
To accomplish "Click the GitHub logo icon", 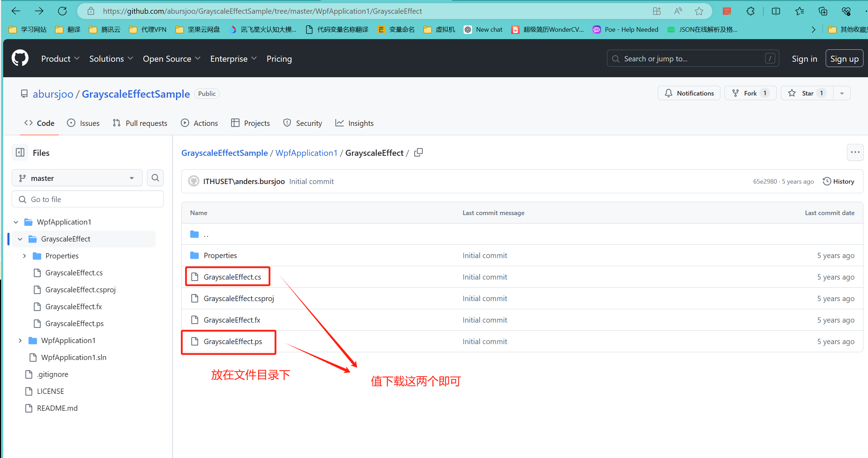I will click(20, 58).
